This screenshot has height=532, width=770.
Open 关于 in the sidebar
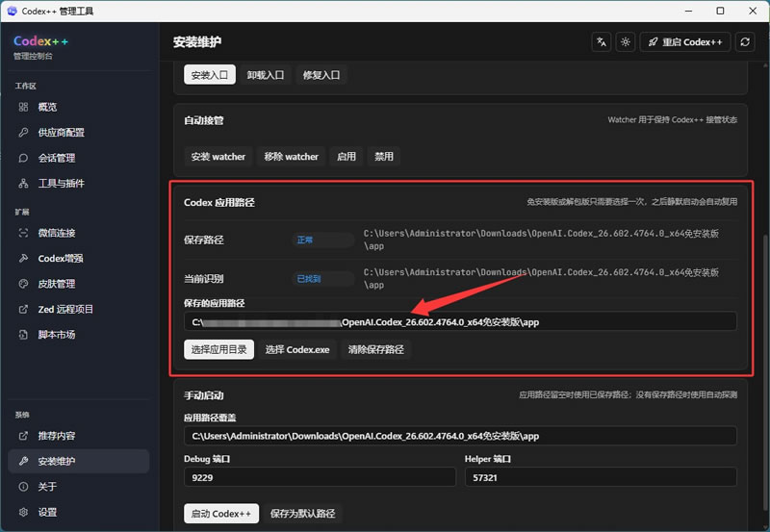point(79,487)
